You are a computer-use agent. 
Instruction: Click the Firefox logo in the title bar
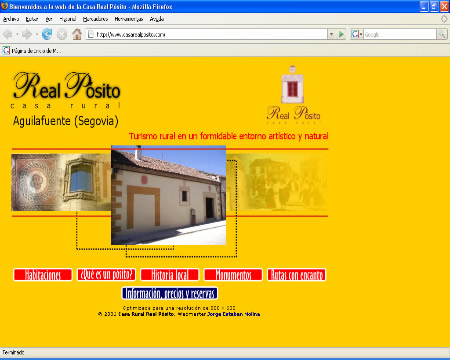point(5,6)
